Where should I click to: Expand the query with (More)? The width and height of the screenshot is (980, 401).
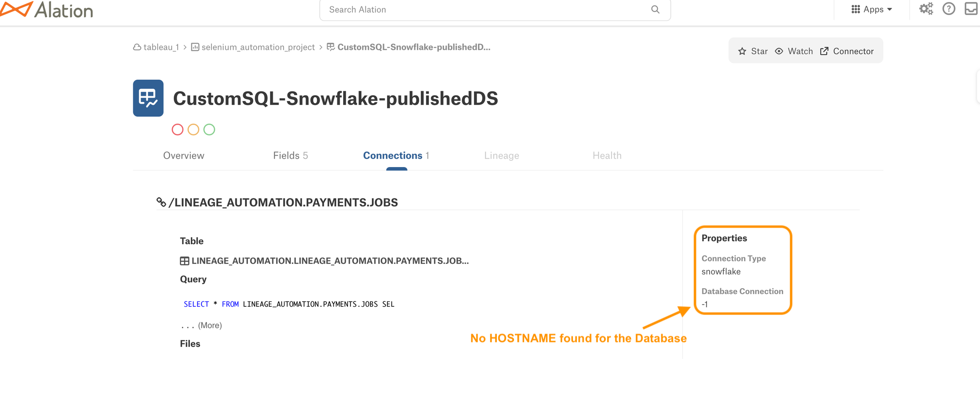[x=210, y=325]
